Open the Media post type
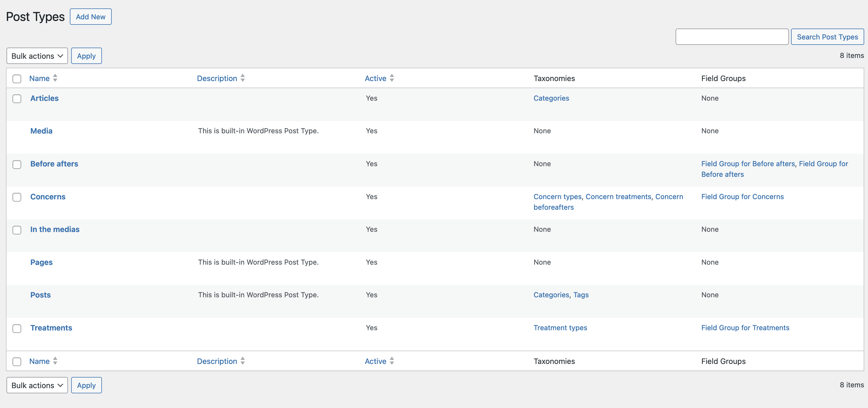This screenshot has height=408, width=868. [42, 131]
